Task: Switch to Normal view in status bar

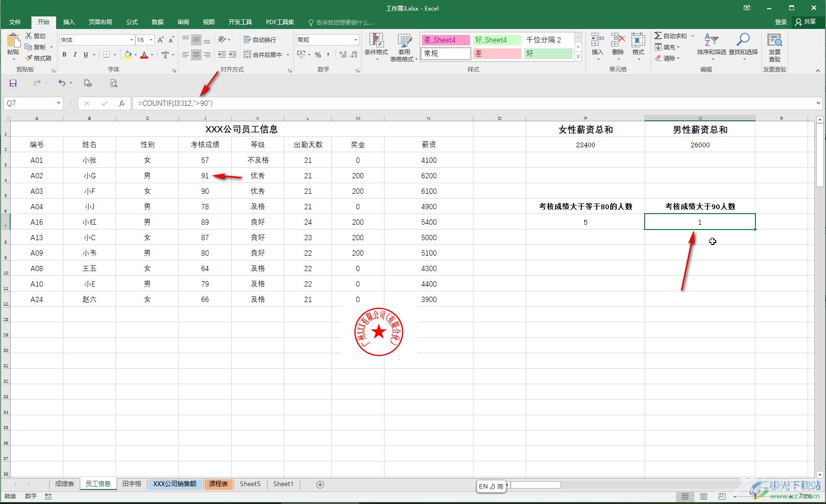Action: 685,496
